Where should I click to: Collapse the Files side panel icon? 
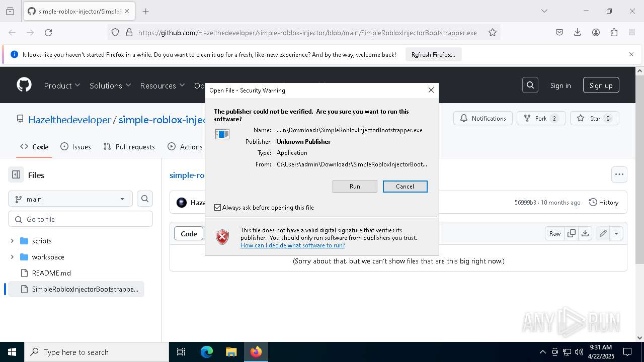click(16, 175)
